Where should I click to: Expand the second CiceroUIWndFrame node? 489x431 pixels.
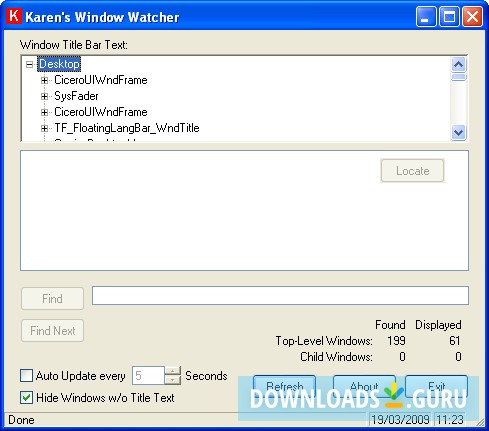click(x=44, y=112)
